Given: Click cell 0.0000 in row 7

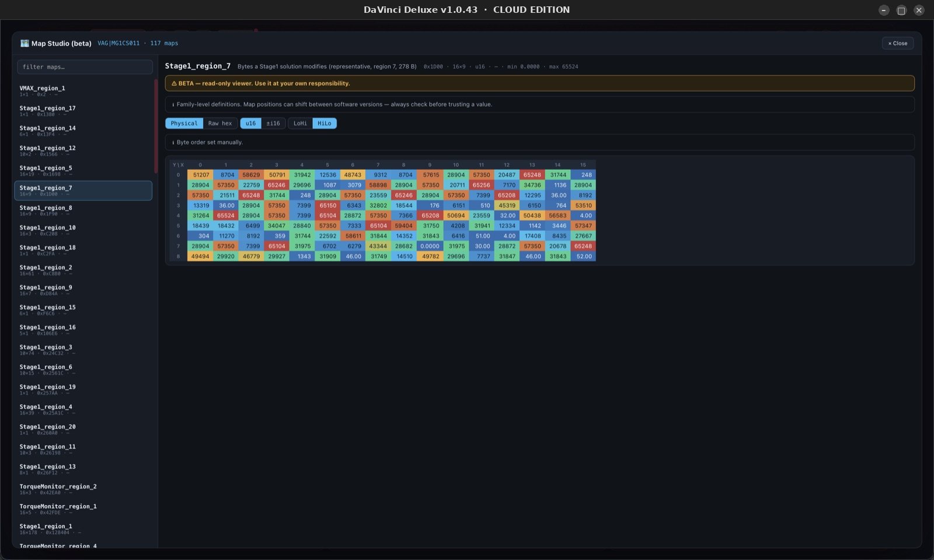Looking at the screenshot, I should click(430, 246).
